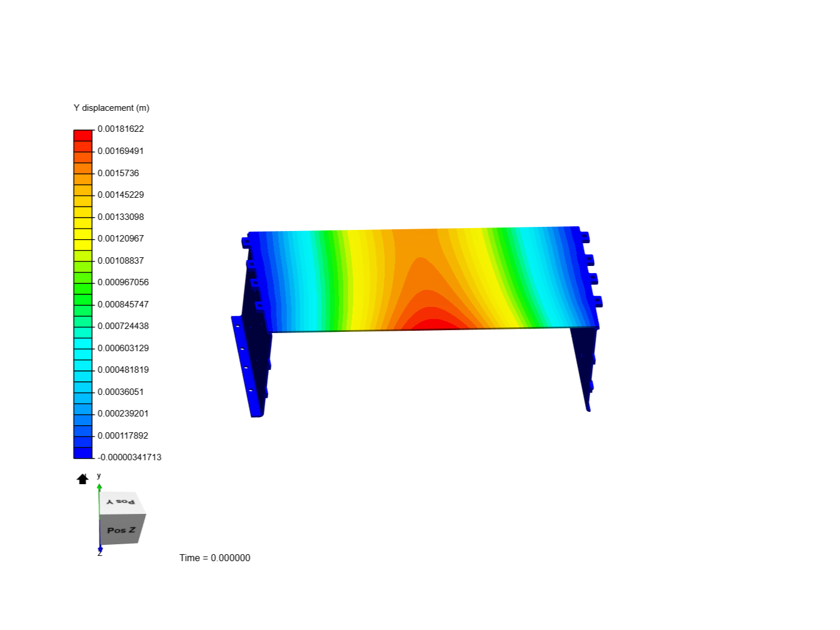Screen dimensions: 840x630
Task: Select the legend value 0.000239201
Action: coord(123,414)
